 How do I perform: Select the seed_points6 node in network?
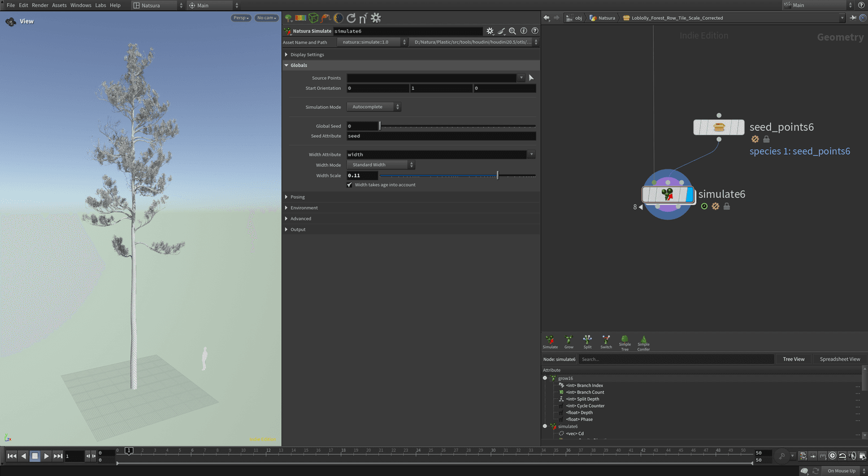(x=719, y=127)
